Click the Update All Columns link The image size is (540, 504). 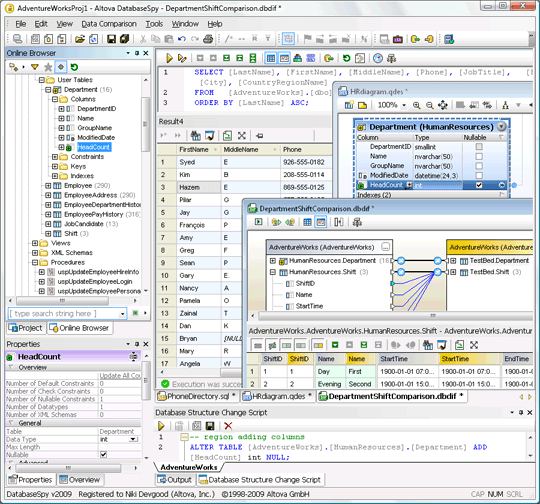[120, 376]
